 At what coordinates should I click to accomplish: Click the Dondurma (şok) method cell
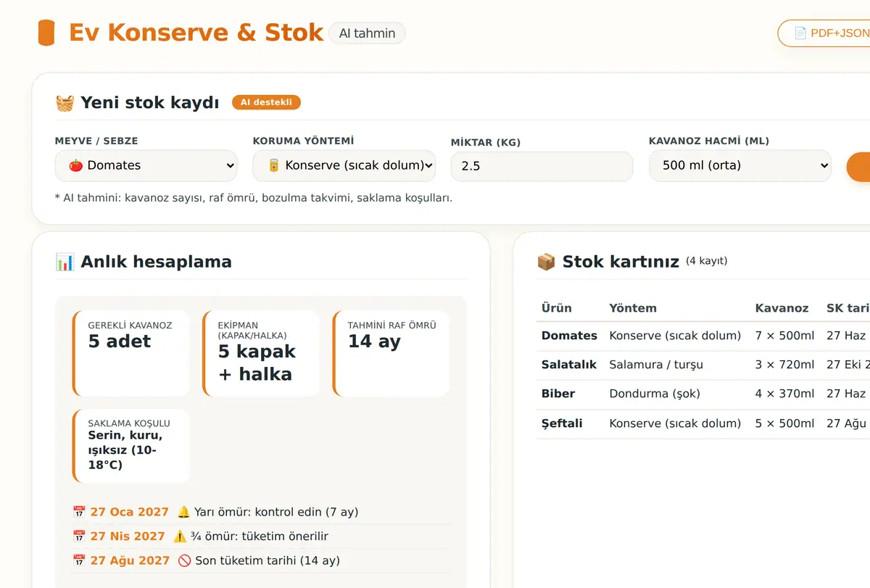655,394
